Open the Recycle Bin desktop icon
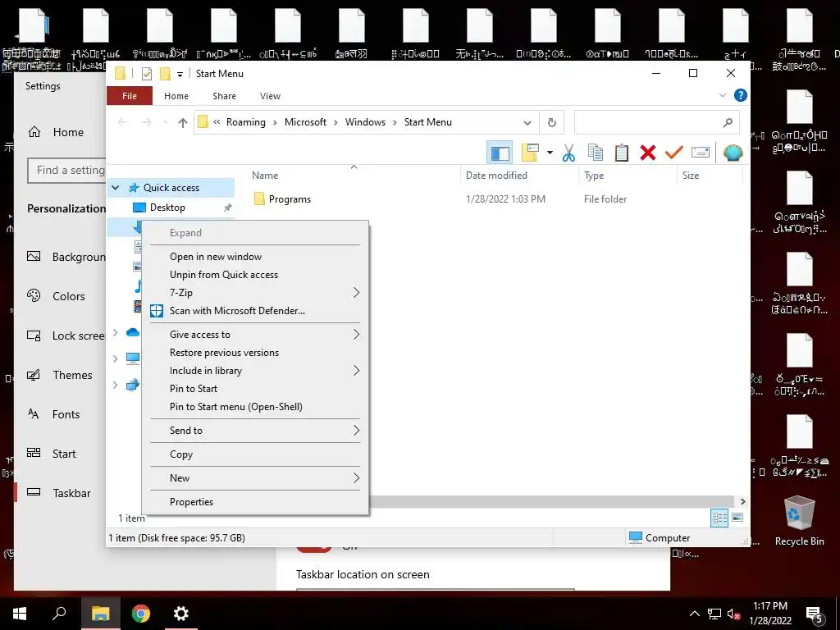The image size is (840, 630). pos(799,521)
